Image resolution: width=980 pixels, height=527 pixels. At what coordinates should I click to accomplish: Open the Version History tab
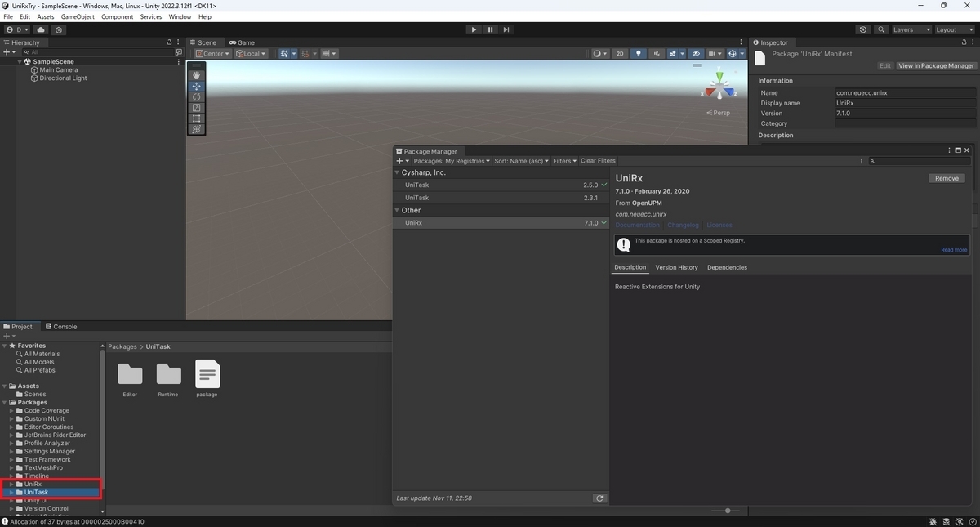tap(676, 267)
